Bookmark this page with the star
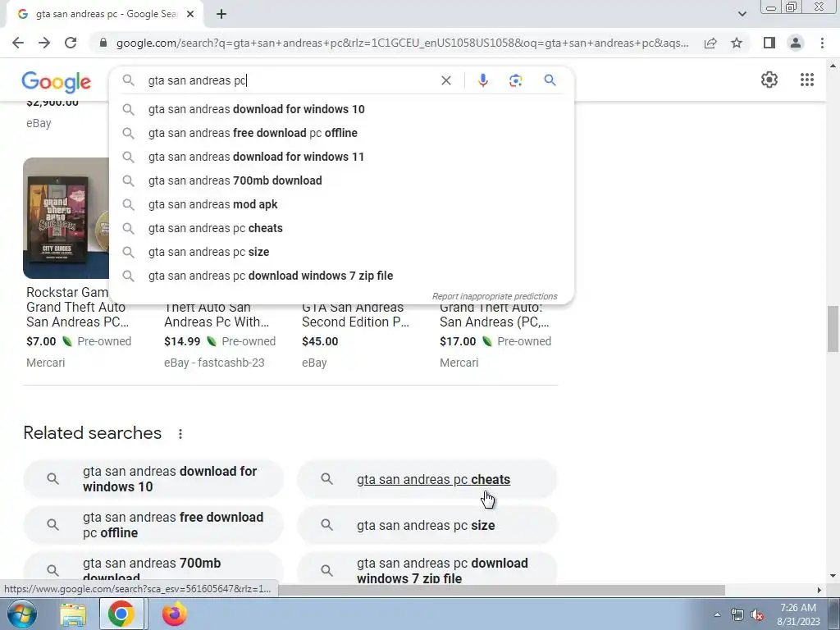Viewport: 840px width, 630px height. click(x=737, y=43)
